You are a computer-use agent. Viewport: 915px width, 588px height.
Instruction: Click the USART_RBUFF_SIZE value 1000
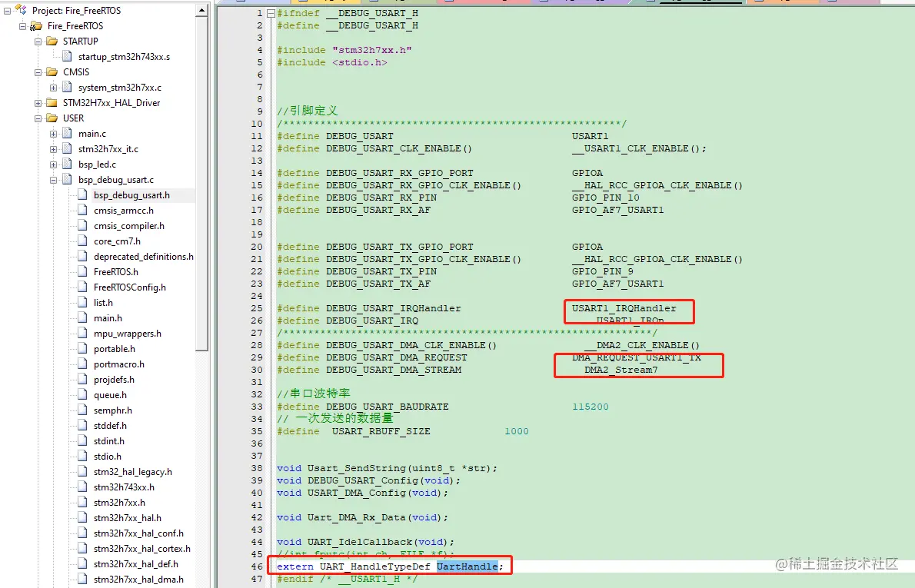pyautogui.click(x=517, y=431)
